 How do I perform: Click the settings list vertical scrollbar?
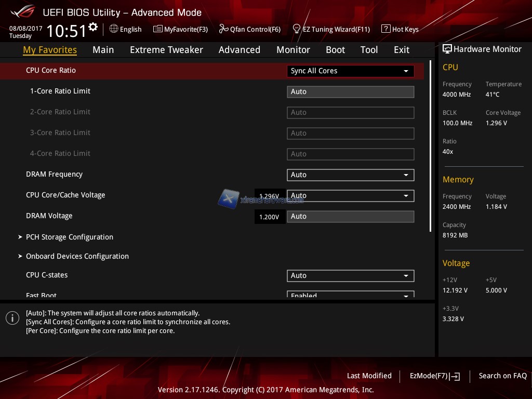point(430,145)
